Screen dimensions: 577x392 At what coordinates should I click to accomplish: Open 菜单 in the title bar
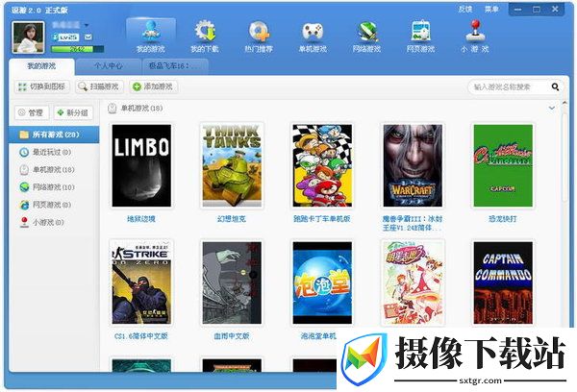tap(491, 10)
